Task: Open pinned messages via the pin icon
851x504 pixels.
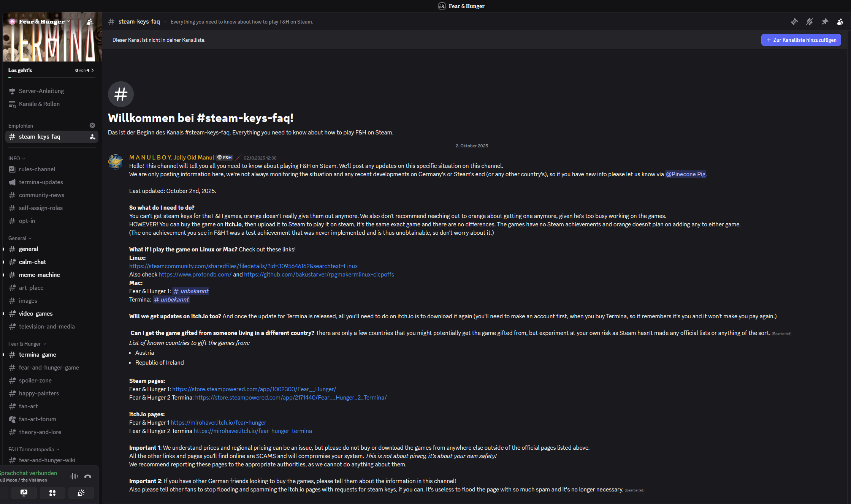Action: [x=824, y=22]
